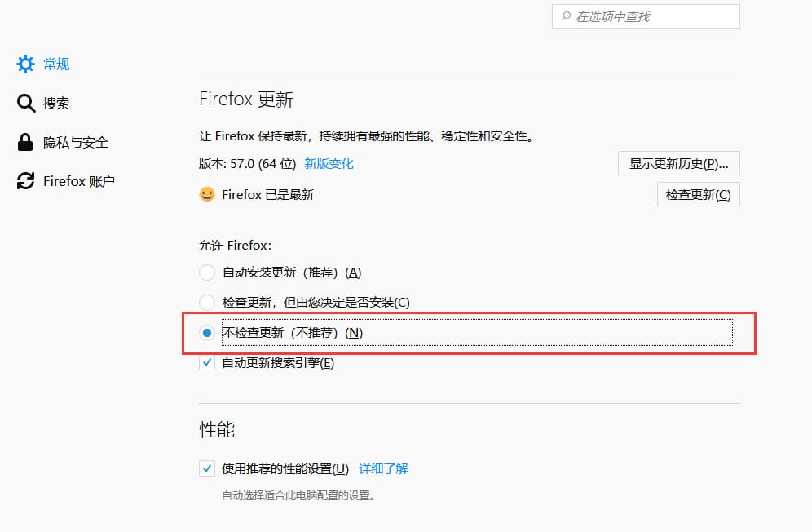Image resolution: width=812 pixels, height=532 pixels.
Task: Click the 常规 gear icon in sidebar
Action: pyautogui.click(x=25, y=64)
